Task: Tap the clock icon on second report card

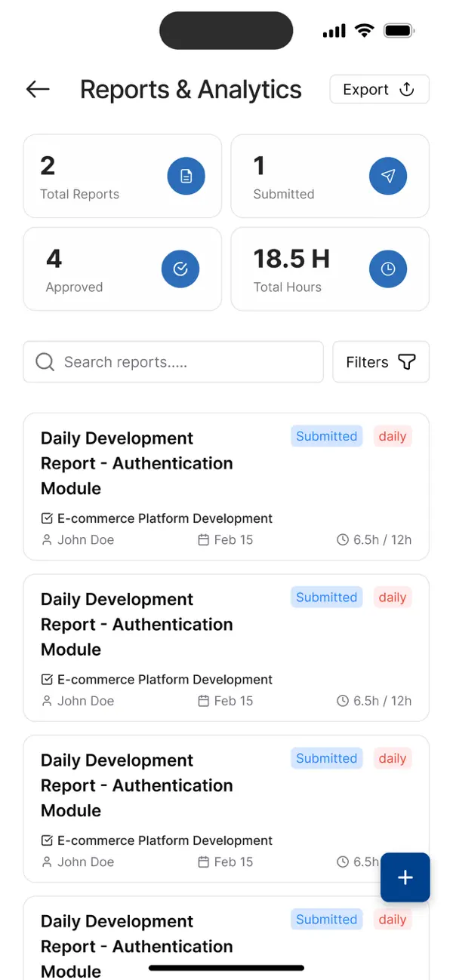Action: [343, 702]
